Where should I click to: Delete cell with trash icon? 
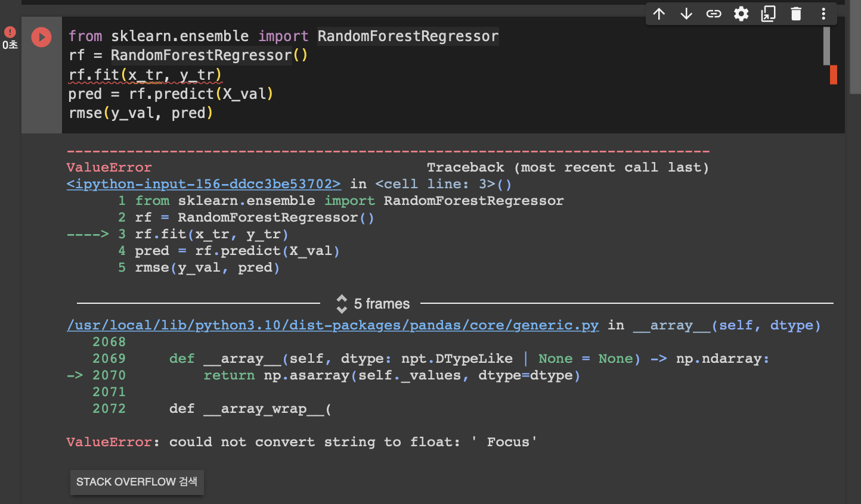click(x=796, y=14)
